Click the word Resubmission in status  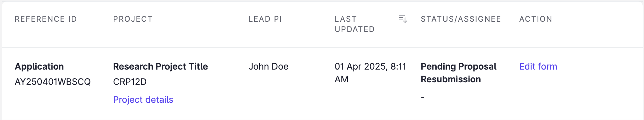point(451,79)
